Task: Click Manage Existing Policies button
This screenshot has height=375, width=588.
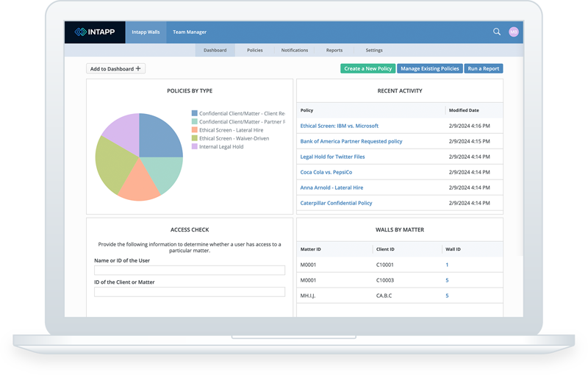Action: coord(430,68)
